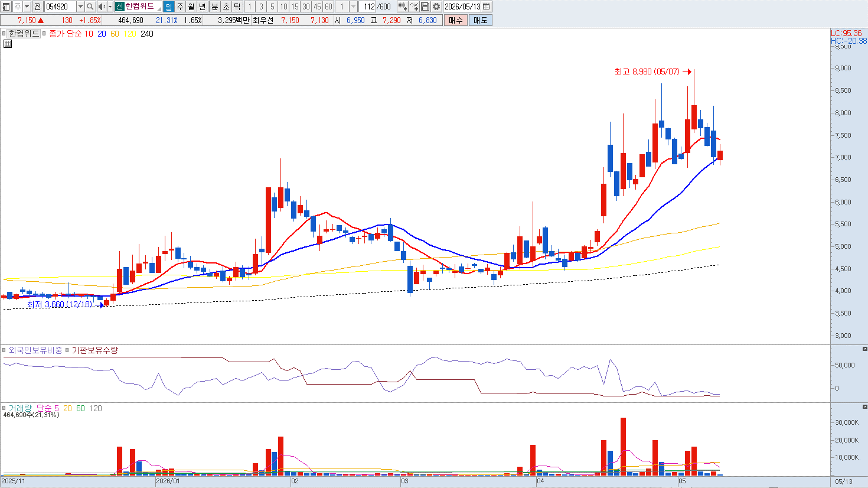Click the black 240-day moving average legend
This screenshot has height=488, width=868.
147,34
